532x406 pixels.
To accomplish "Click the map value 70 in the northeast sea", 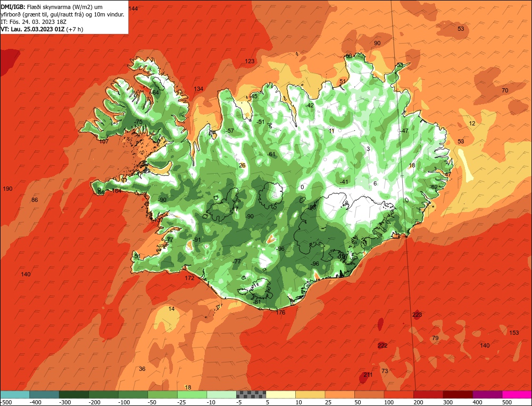I will coord(505,90).
